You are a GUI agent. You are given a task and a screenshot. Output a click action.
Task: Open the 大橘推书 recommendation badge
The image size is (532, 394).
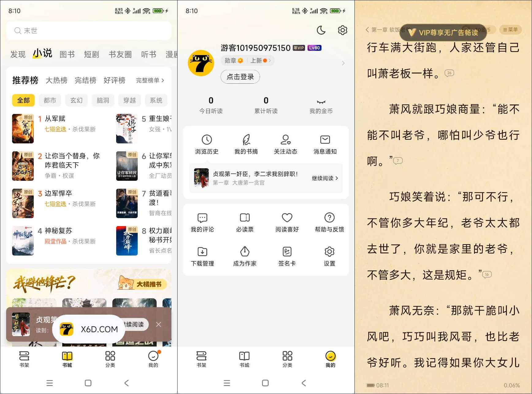[142, 283]
